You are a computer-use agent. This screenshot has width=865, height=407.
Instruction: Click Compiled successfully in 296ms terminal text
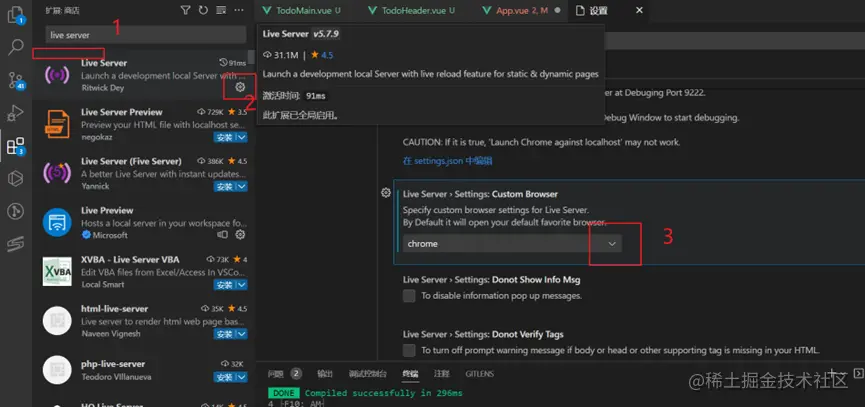[x=383, y=393]
